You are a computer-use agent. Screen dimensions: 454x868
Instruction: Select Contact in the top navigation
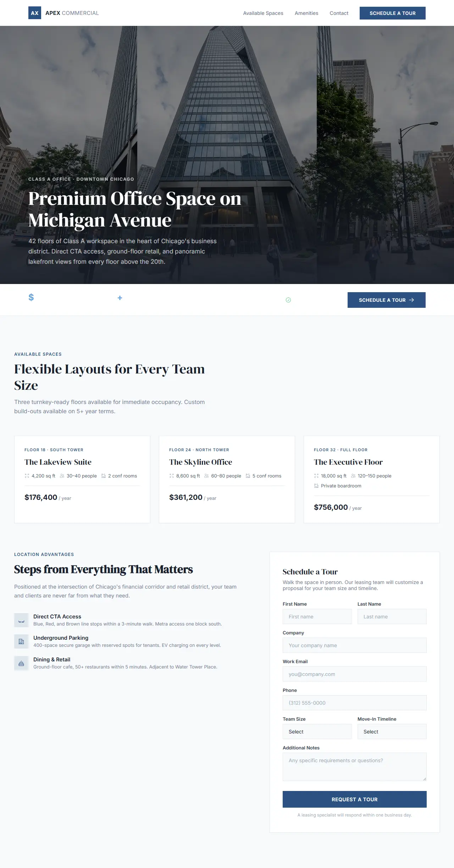tap(339, 13)
